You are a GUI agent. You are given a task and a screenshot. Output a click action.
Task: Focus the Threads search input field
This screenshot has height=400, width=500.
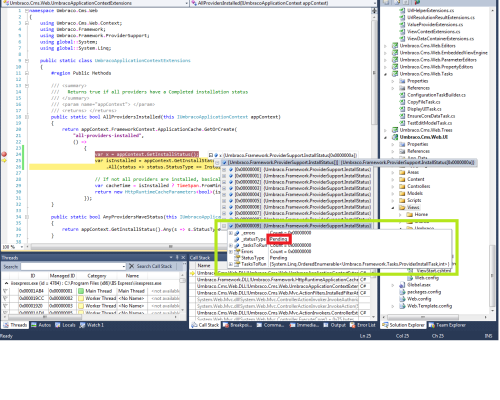[71, 266]
